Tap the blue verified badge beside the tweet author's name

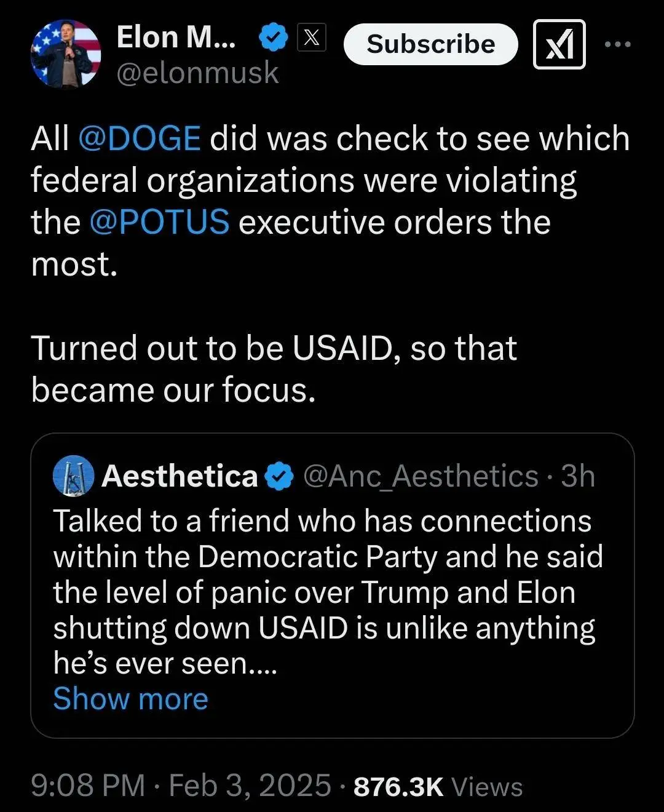(x=273, y=38)
